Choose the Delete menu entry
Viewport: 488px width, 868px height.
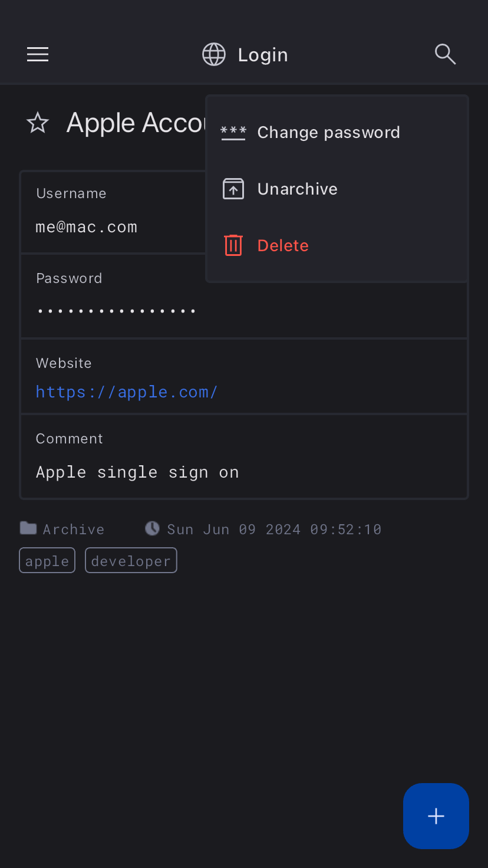click(x=283, y=245)
